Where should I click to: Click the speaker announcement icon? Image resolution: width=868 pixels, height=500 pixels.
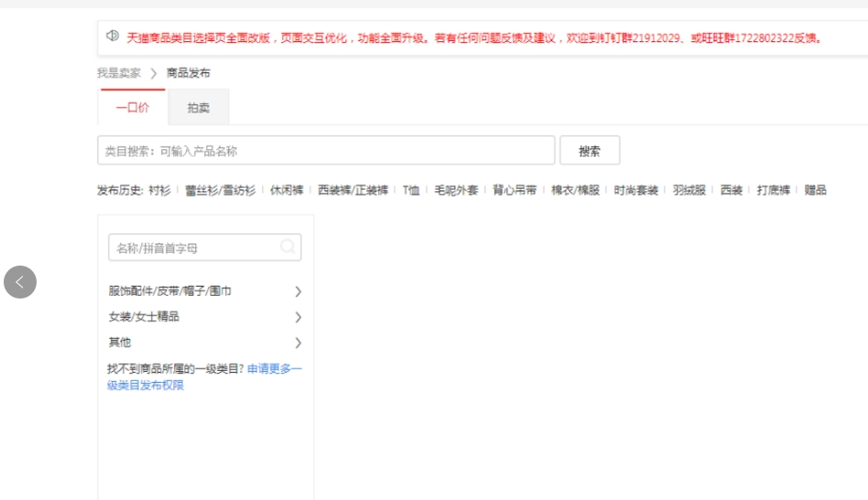coord(113,36)
